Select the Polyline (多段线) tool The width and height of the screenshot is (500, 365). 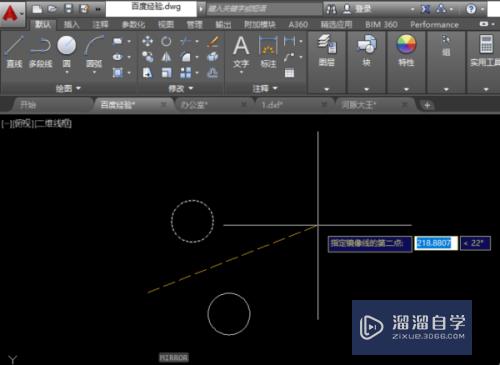(41, 51)
